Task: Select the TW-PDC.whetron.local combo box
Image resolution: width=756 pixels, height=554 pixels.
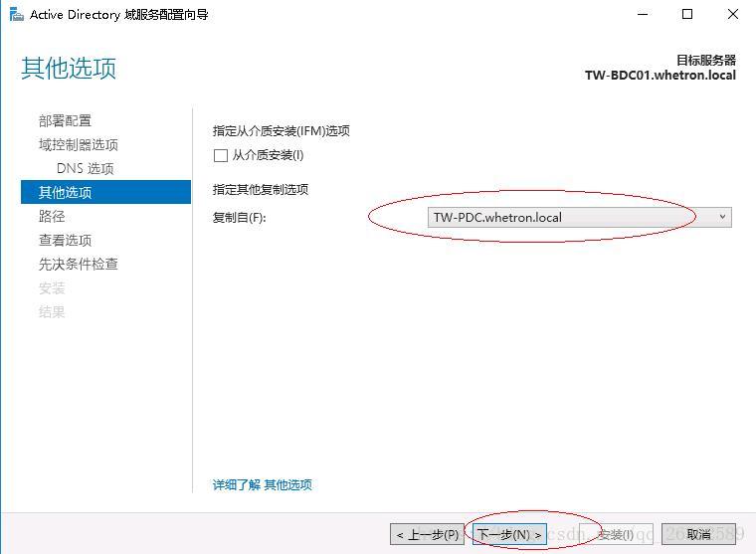Action: point(579,218)
